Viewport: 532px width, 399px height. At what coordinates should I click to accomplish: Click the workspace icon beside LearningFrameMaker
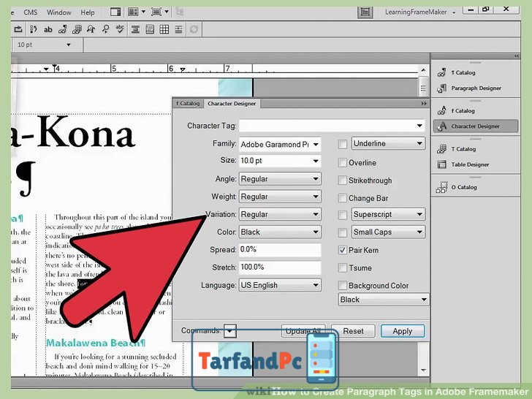click(365, 12)
